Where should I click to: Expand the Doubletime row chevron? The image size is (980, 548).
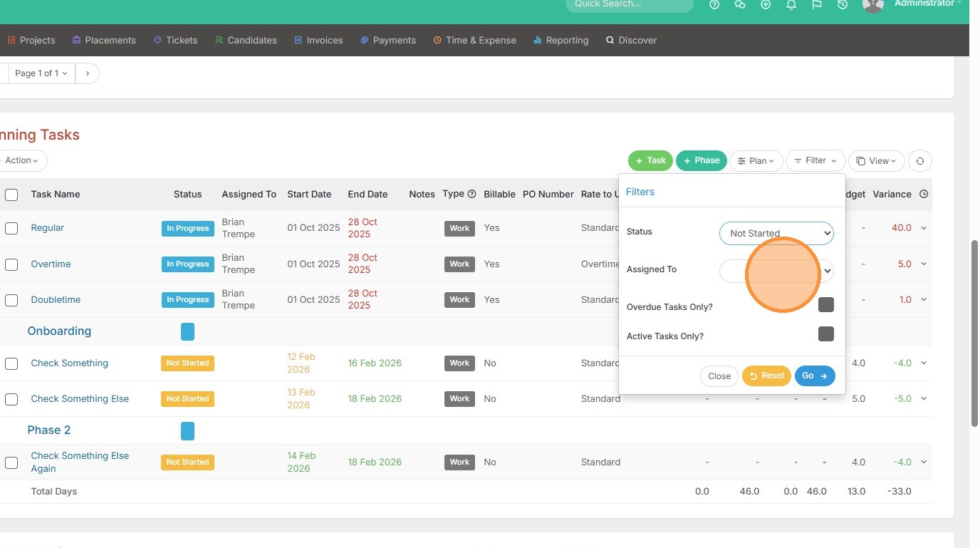(x=924, y=300)
